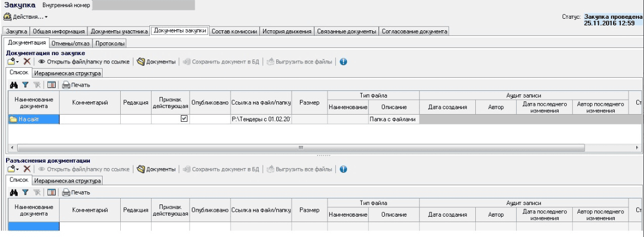The image size is (644, 237).
Task: Switch upper grid to Иерархическая структура view
Action: 67,73
